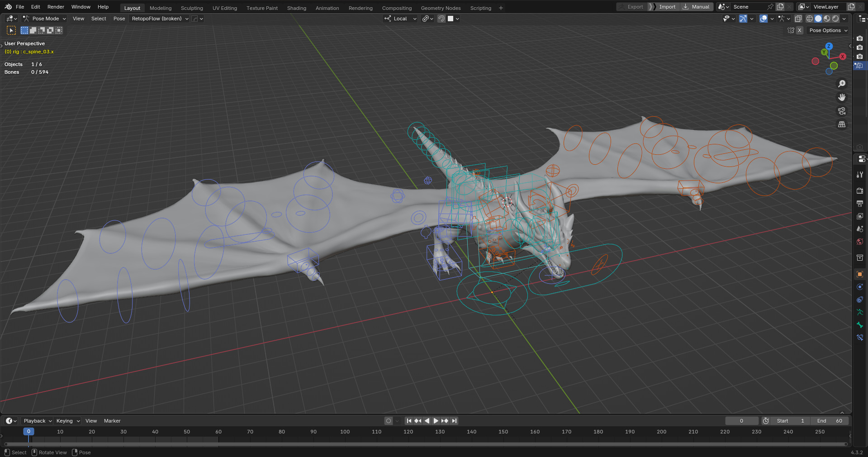This screenshot has height=457, width=868.
Task: Switch to Wireframe viewport shading
Action: 810,19
